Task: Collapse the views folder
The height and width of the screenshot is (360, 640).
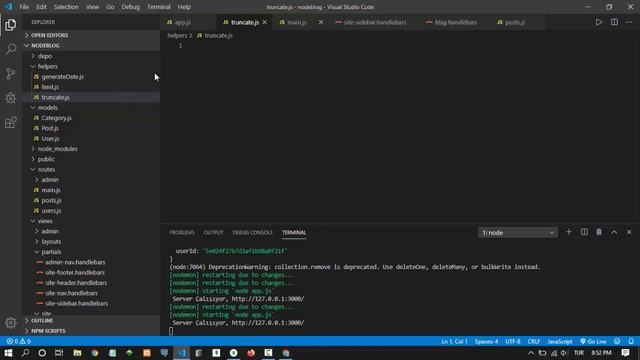Action: coord(91,221)
